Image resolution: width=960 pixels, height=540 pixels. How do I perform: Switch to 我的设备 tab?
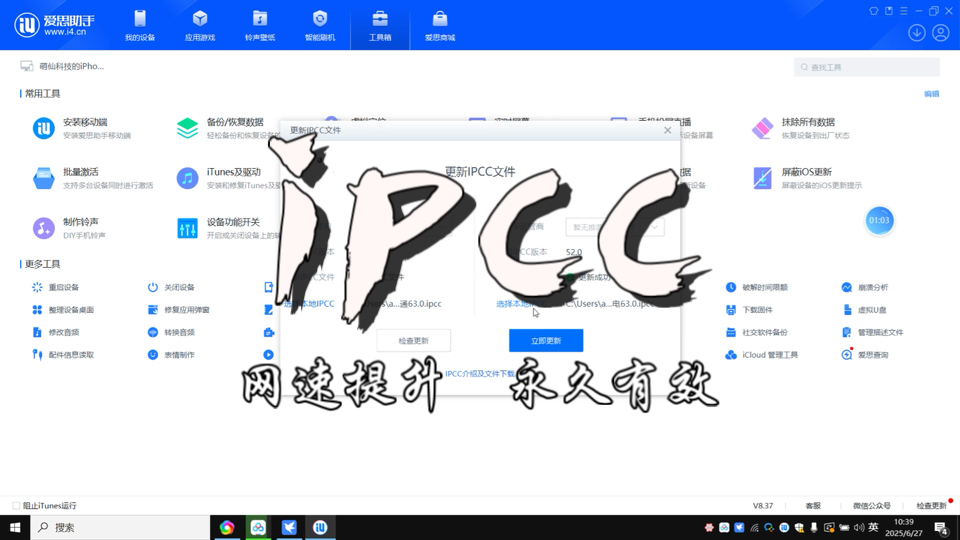click(x=140, y=25)
